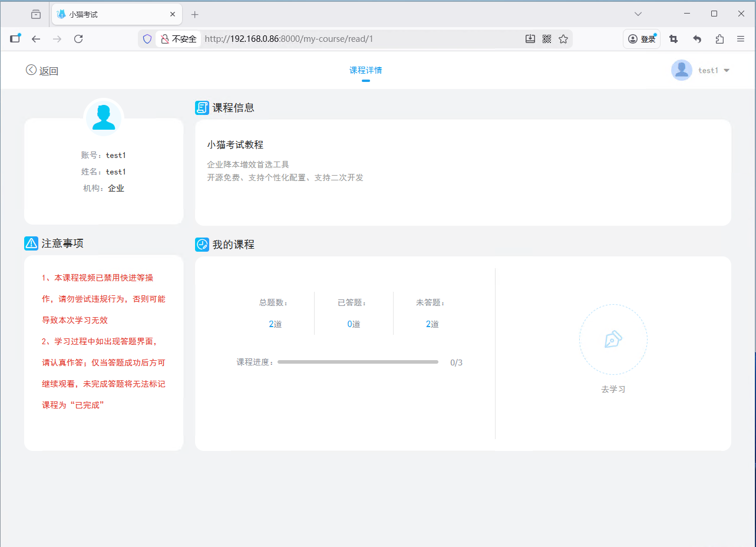Screen dimensions: 756x547
Task: Click the back arrow circle icon
Action: 31,70
